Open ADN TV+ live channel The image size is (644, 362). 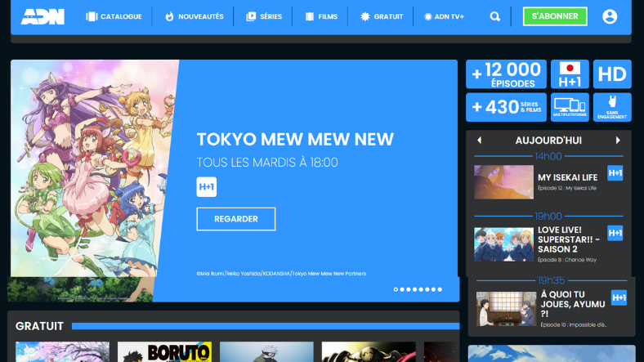pyautogui.click(x=444, y=16)
